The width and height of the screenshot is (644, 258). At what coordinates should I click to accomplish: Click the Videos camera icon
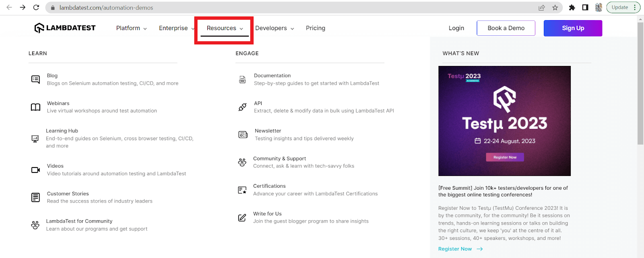(35, 170)
